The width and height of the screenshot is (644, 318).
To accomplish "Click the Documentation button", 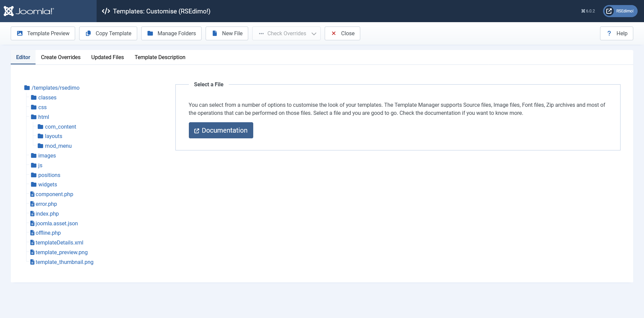I will (221, 130).
